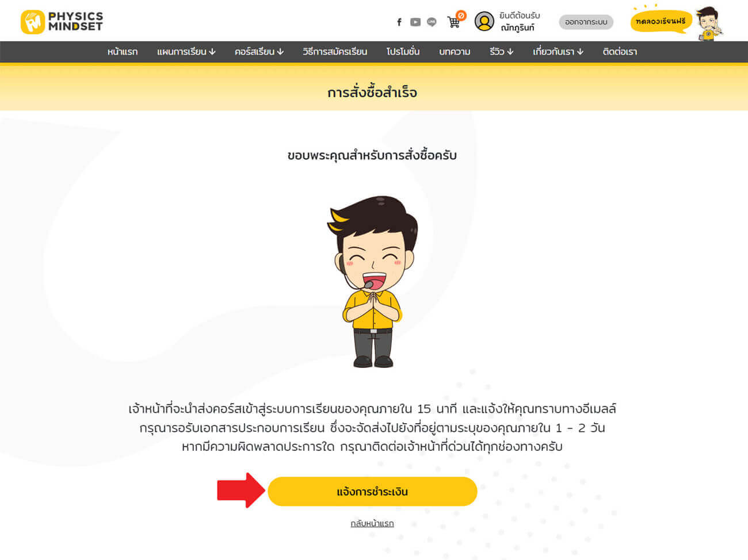
Task: Expand the แผนการเรียน dropdown menu
Action: pos(186,52)
